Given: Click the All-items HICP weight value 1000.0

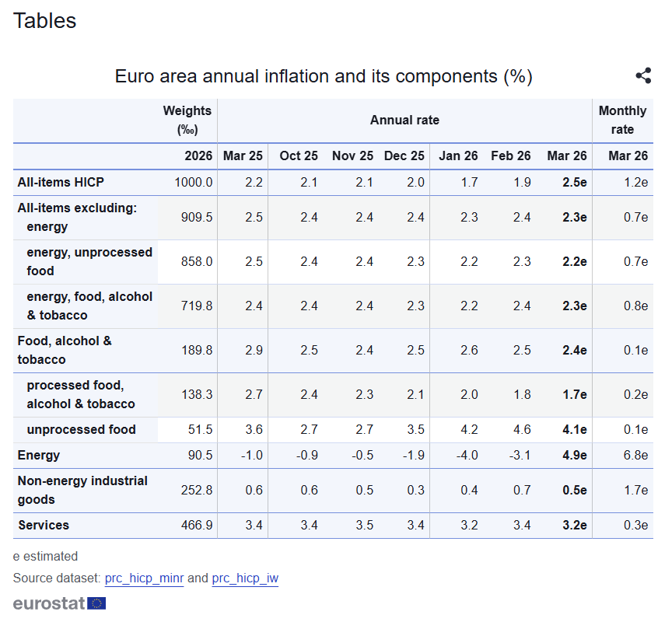Looking at the screenshot, I should 193,182.
